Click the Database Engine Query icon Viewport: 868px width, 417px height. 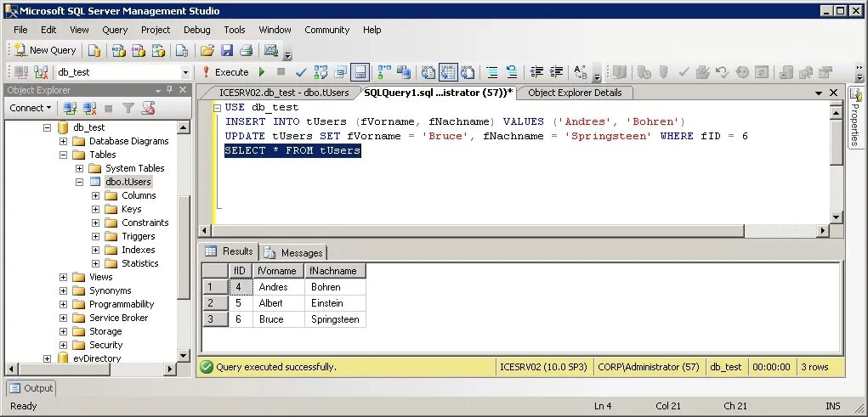coord(94,50)
